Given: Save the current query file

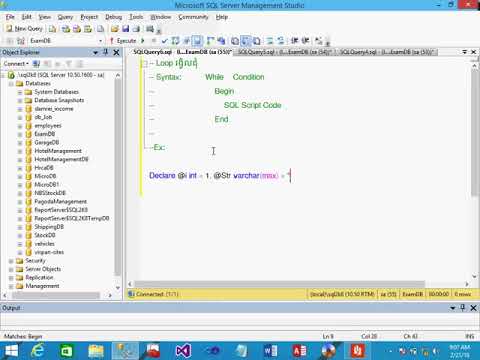Looking at the screenshot, I should [x=125, y=29].
